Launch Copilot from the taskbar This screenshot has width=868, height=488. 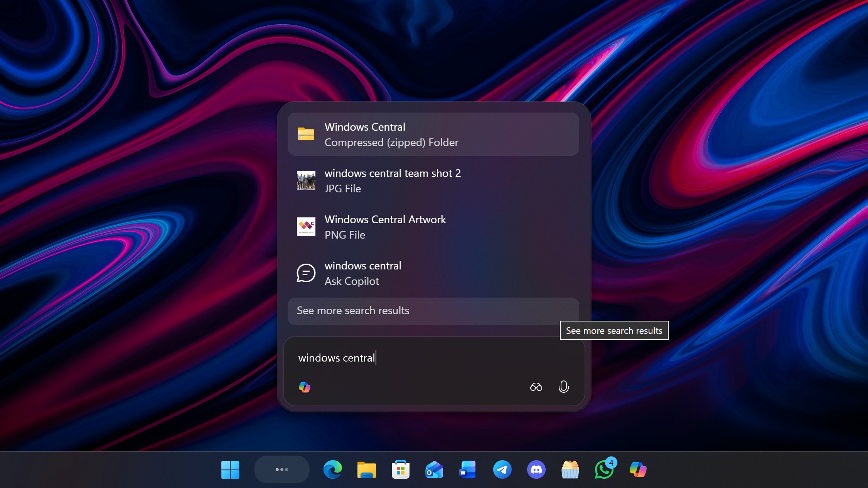(638, 469)
